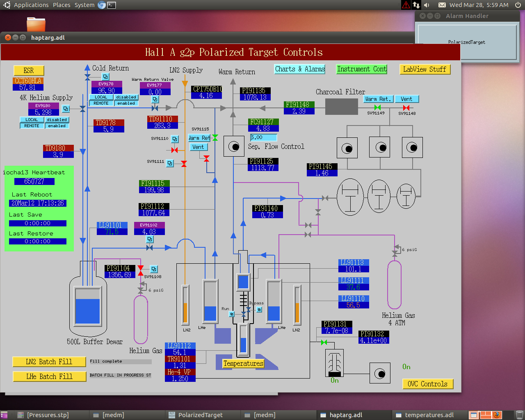
Task: Open related display icon below EV91102
Action: tap(150, 239)
